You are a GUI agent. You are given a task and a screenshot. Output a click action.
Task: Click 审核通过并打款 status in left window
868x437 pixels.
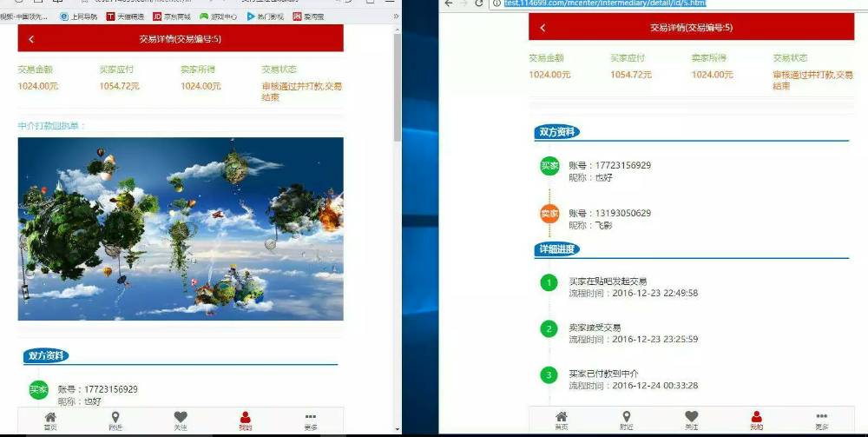pyautogui.click(x=302, y=91)
